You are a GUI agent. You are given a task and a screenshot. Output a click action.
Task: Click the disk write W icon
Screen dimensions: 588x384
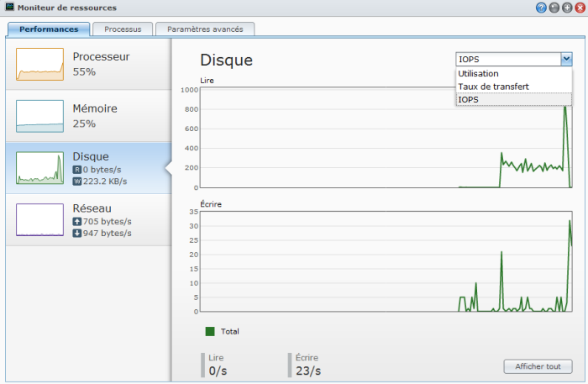77,180
